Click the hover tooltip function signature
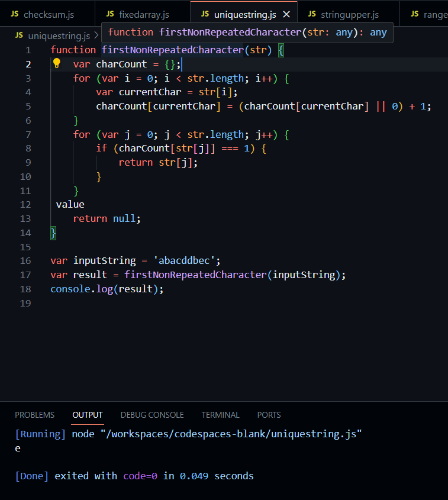448x500 pixels. (x=247, y=33)
